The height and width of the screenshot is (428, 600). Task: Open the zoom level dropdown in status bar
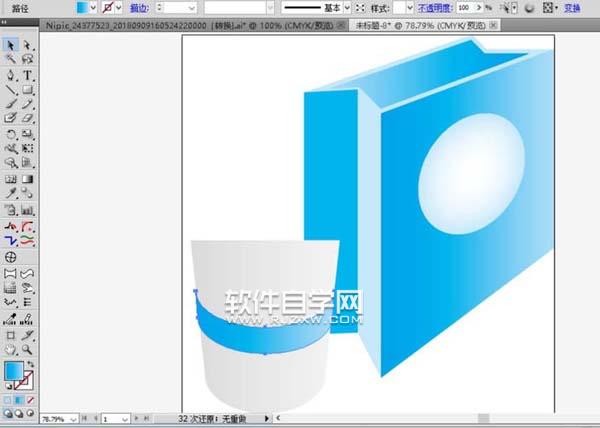point(74,419)
